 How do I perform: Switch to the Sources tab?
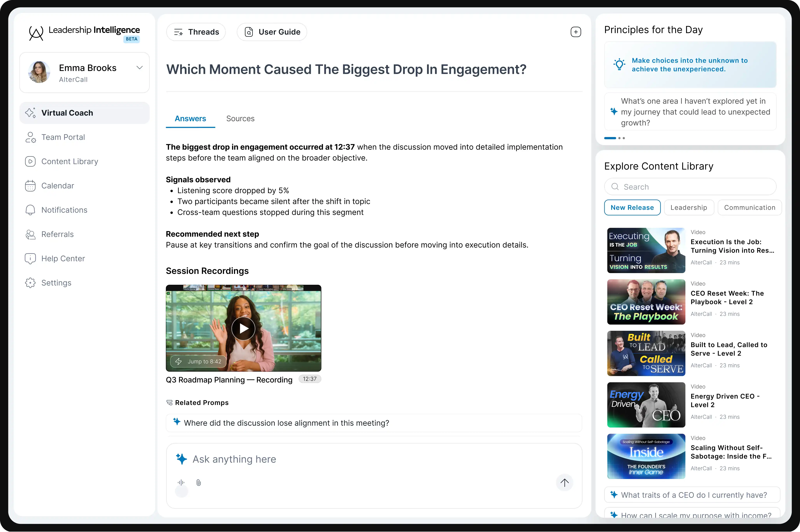(x=240, y=118)
